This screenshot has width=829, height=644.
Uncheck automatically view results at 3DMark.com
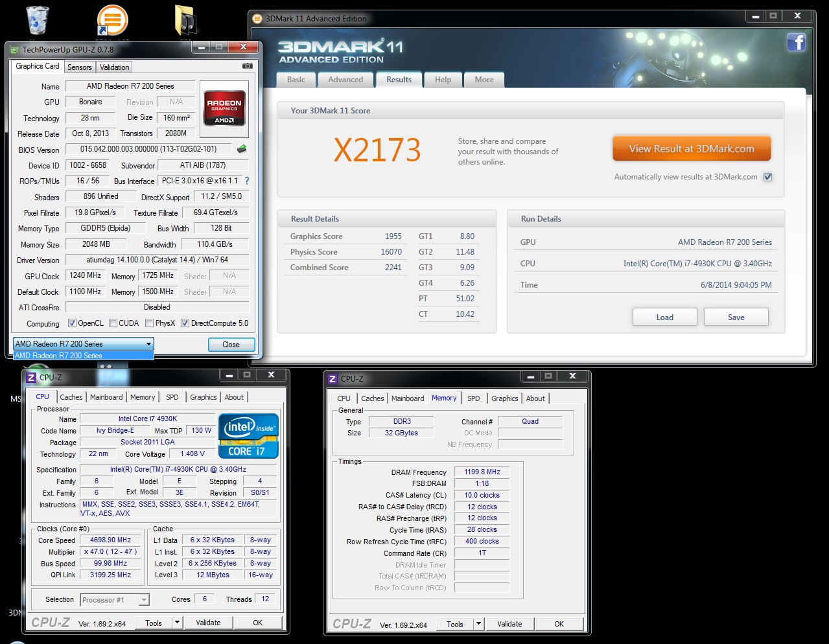[x=768, y=177]
